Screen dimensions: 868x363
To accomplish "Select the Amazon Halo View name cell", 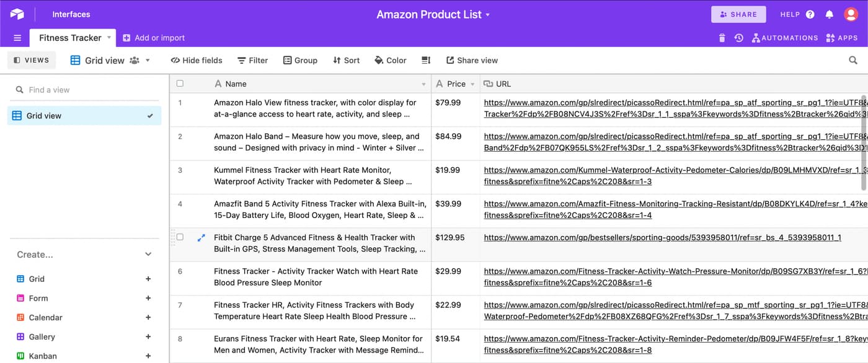I will pos(321,110).
